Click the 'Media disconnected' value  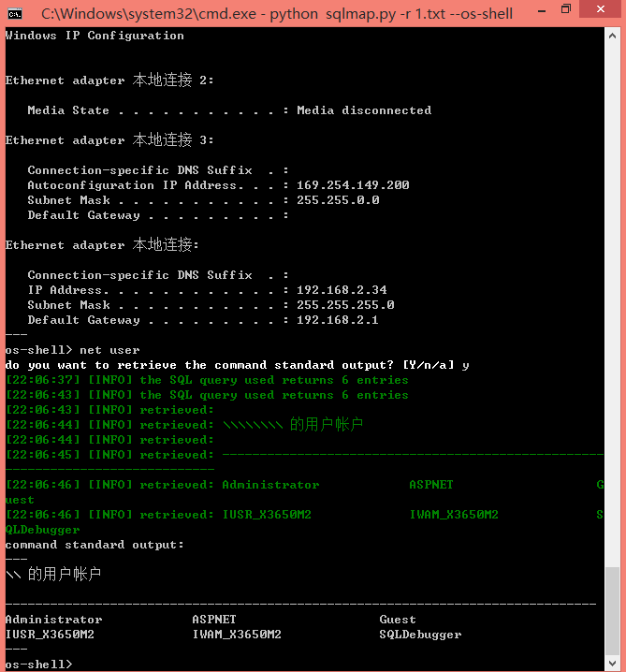pos(364,110)
